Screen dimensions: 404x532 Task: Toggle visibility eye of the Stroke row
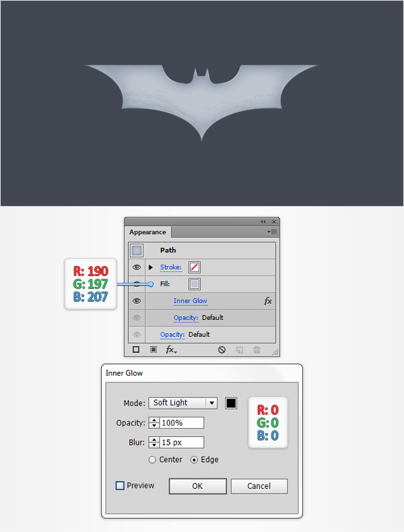(x=137, y=267)
